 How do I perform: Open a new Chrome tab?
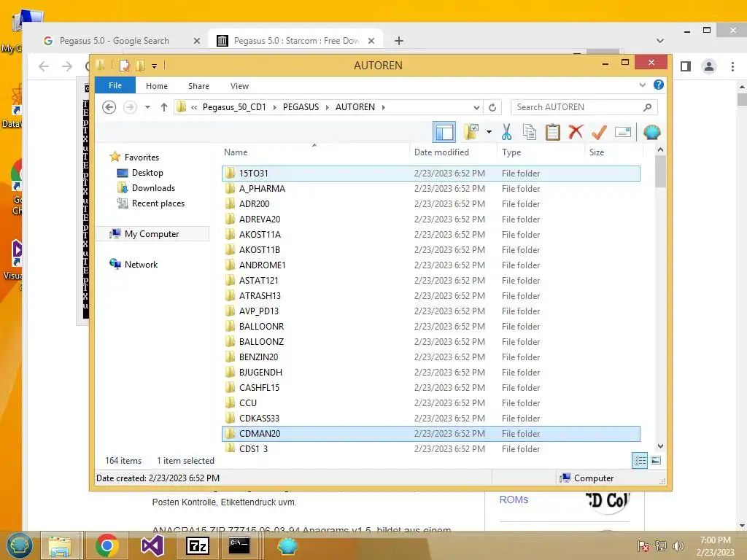399,41
